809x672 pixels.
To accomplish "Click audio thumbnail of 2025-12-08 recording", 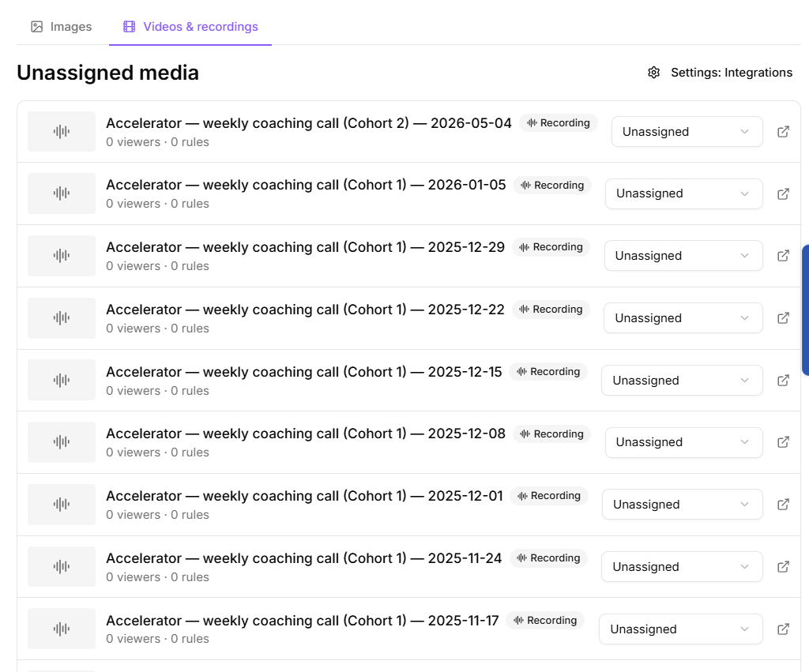I will (x=62, y=442).
